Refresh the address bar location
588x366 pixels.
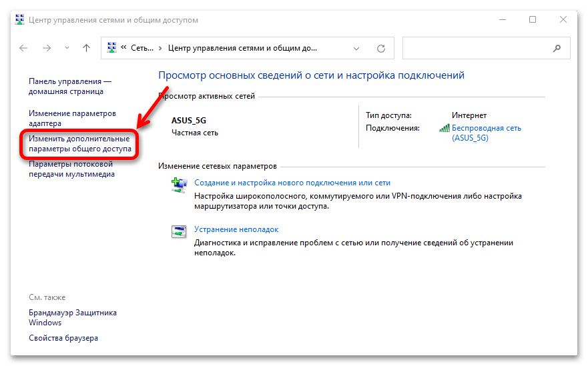381,48
